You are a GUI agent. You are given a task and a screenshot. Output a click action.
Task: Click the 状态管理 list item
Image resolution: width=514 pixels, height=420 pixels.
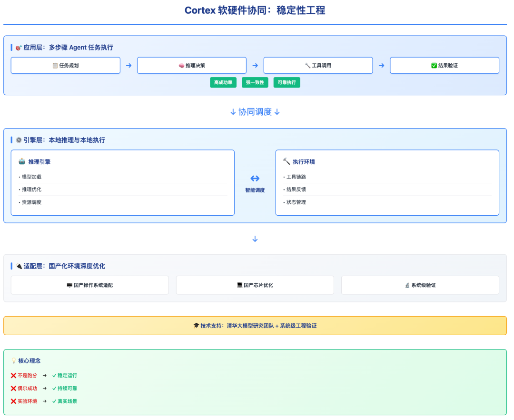coord(387,202)
